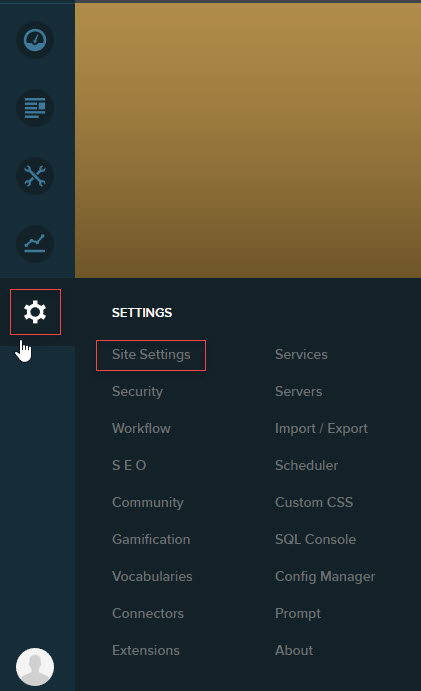Image resolution: width=421 pixels, height=691 pixels.
Task: Open the analytics line chart icon
Action: [x=35, y=244]
